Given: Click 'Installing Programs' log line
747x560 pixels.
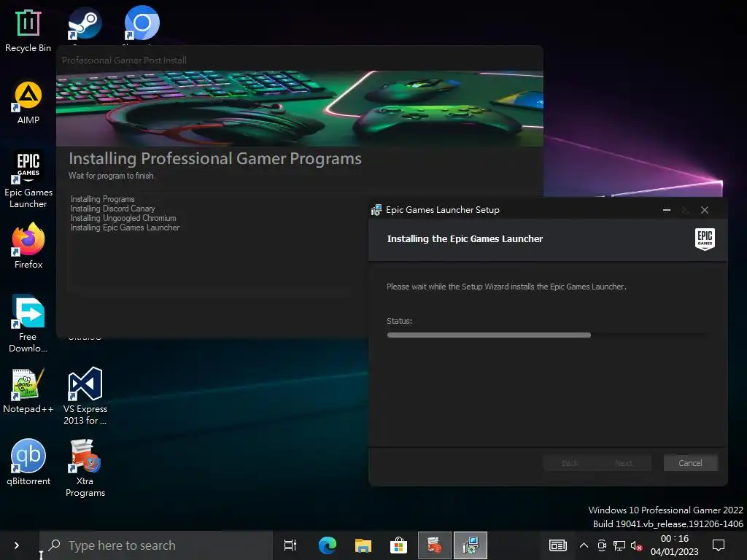Looking at the screenshot, I should 102,199.
